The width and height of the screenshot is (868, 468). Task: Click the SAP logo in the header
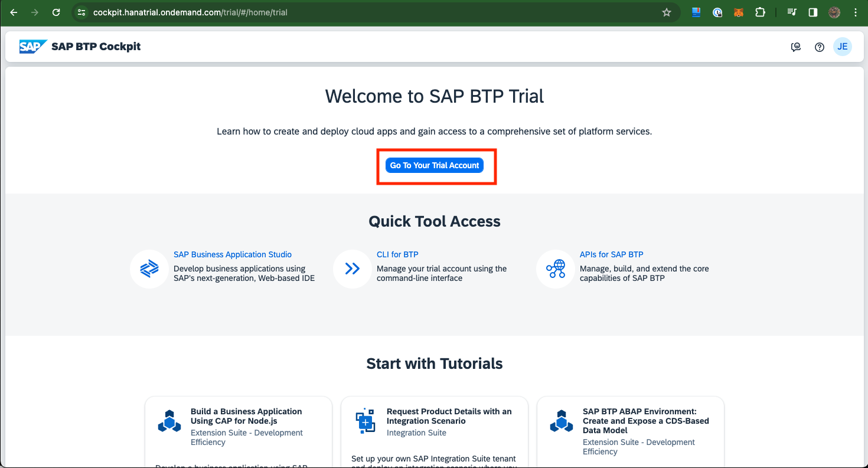(x=33, y=47)
